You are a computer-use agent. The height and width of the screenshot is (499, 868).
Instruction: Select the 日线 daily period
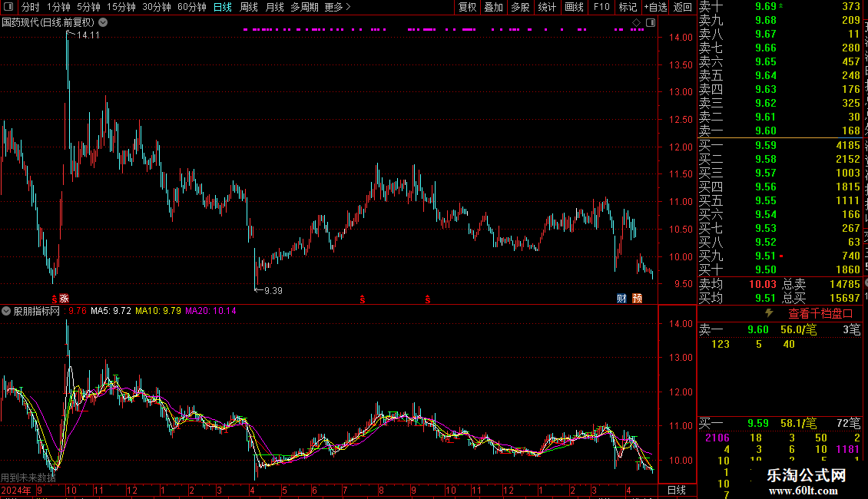coord(223,7)
